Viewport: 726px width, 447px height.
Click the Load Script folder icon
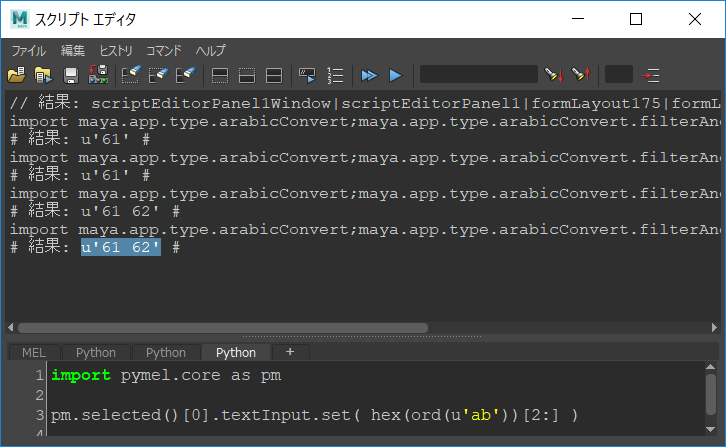click(x=17, y=75)
